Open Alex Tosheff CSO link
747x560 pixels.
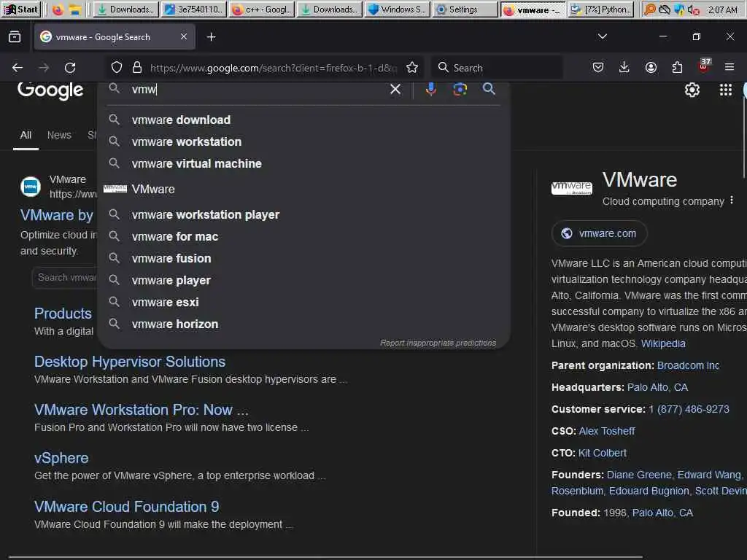[606, 431]
